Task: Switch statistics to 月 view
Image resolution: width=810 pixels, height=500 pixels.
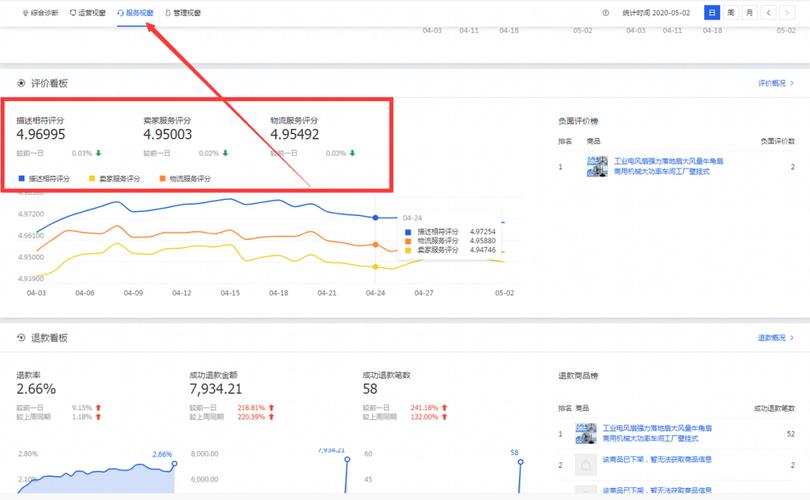Action: click(749, 13)
